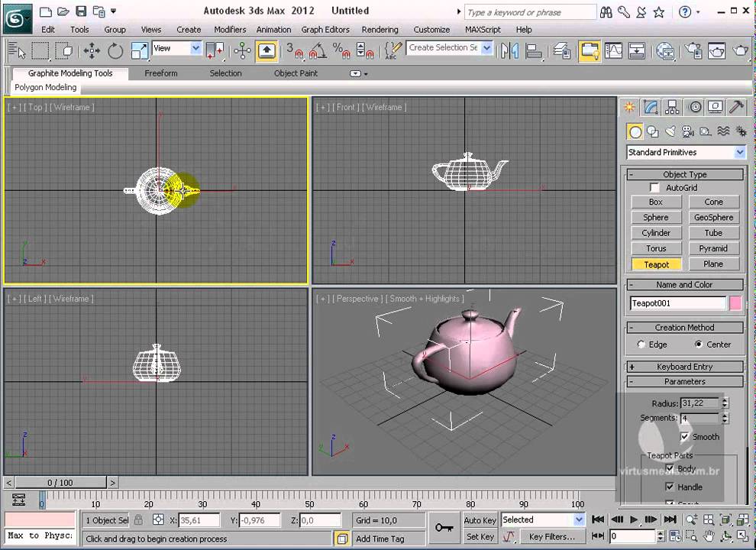Select the Rotate tool in toolbar
Image resolution: width=756 pixels, height=550 pixels.
(x=115, y=51)
